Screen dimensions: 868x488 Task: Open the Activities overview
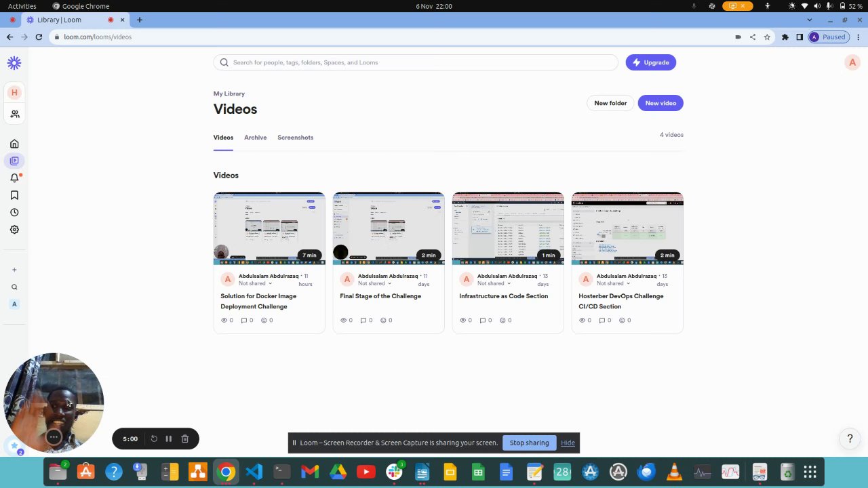click(22, 6)
